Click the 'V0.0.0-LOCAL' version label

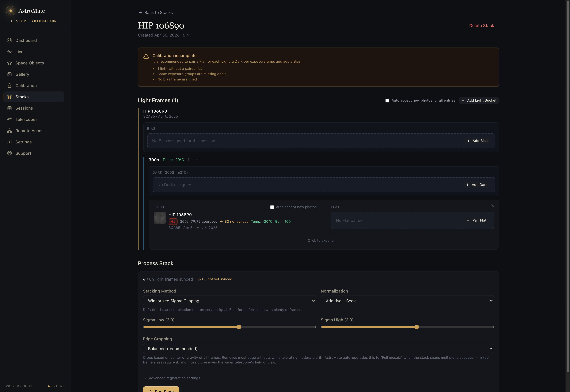point(19,386)
